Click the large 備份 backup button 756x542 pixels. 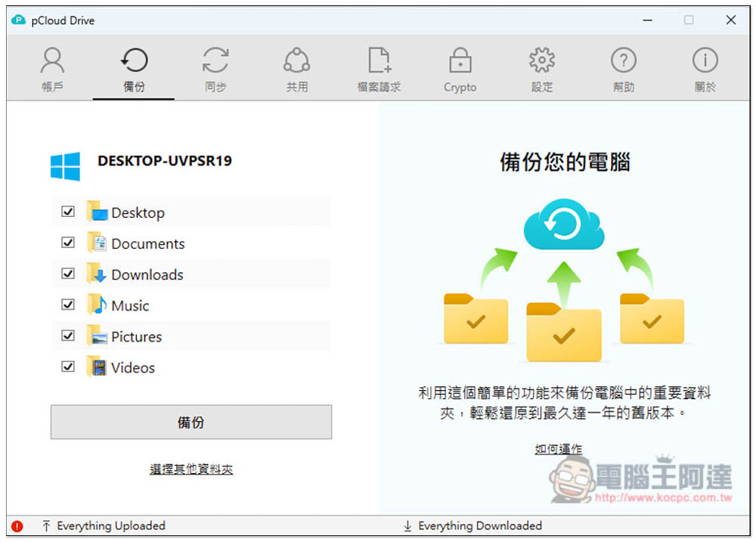click(191, 422)
